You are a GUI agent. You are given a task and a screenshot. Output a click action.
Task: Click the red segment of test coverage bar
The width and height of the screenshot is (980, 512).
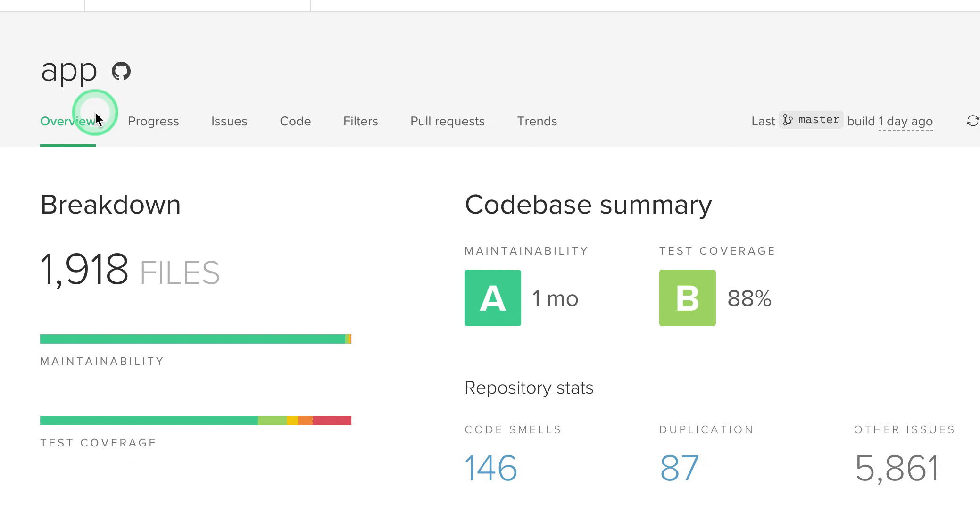coord(332,421)
